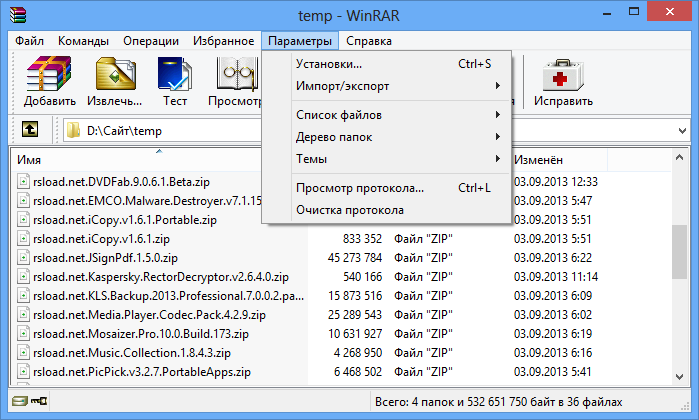The image size is (699, 420).
Task: Click size value 45 273 784
Action: 355,258
